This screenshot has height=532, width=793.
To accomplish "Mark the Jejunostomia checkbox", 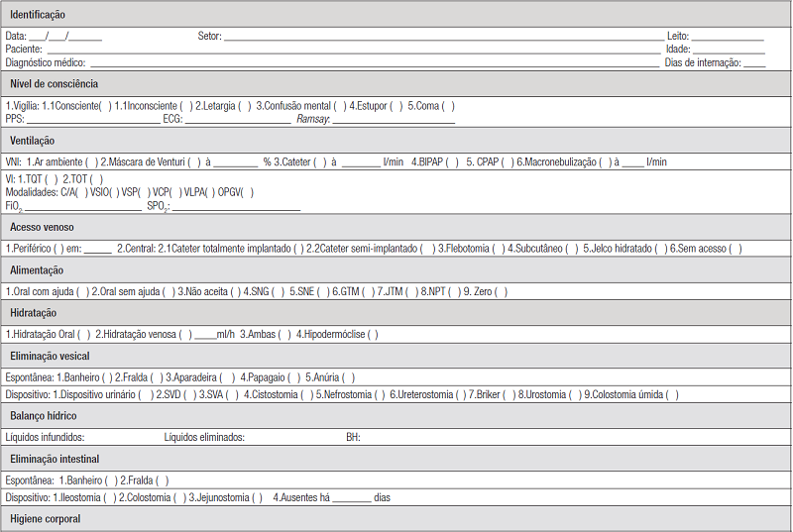I will pos(257,497).
